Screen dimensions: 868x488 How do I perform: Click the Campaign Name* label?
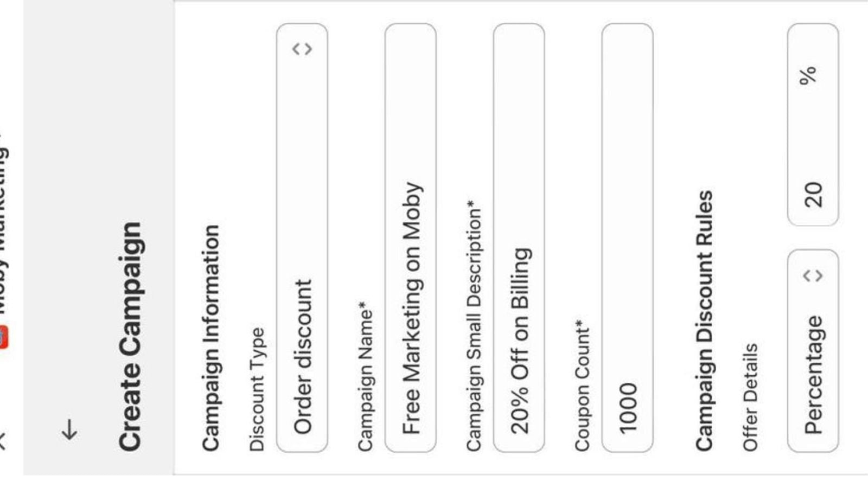[365, 377]
